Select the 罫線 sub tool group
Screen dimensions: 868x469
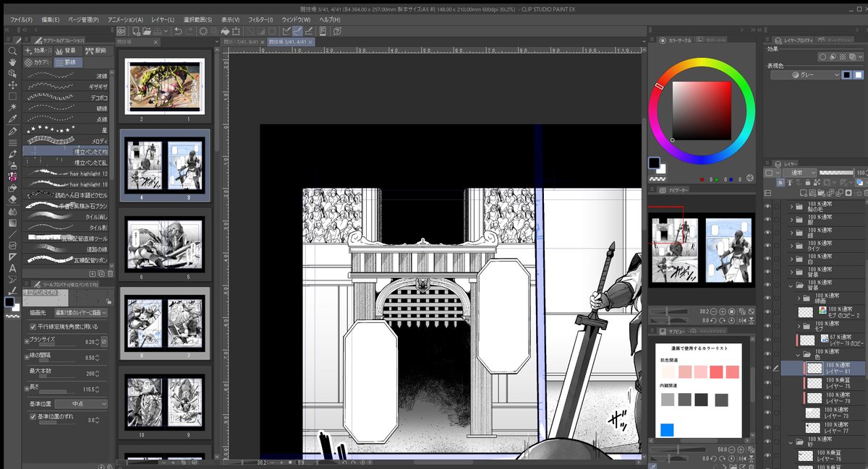pos(69,63)
